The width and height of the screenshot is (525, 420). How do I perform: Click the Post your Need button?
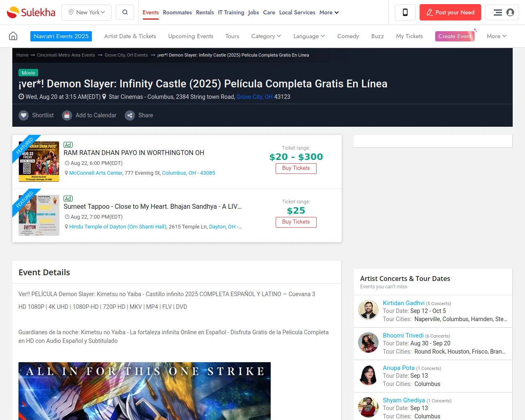tap(450, 12)
